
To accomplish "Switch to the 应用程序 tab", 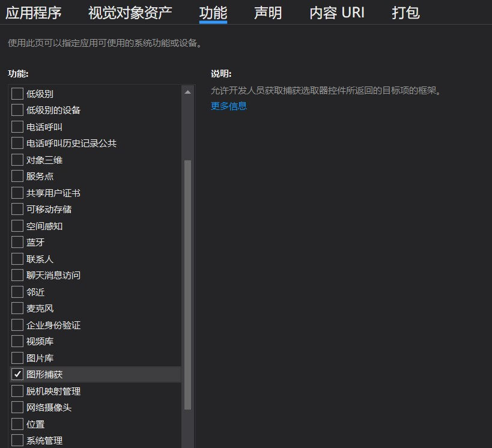I will click(34, 13).
